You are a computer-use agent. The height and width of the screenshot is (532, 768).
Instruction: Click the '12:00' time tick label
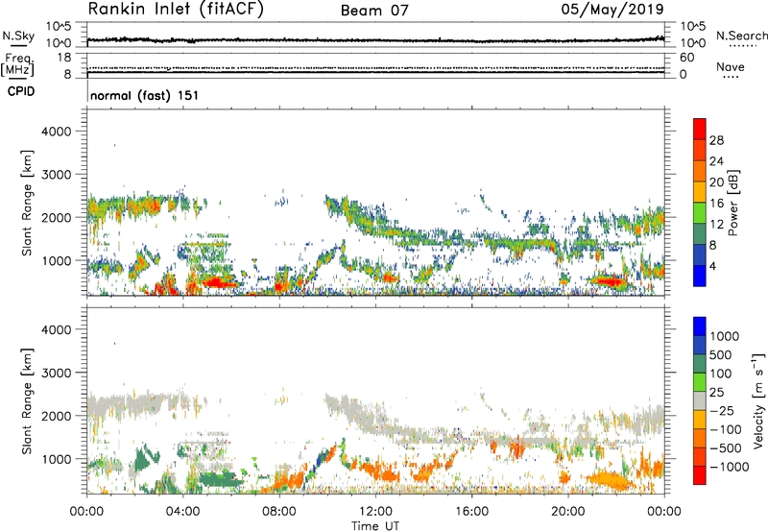tap(375, 512)
